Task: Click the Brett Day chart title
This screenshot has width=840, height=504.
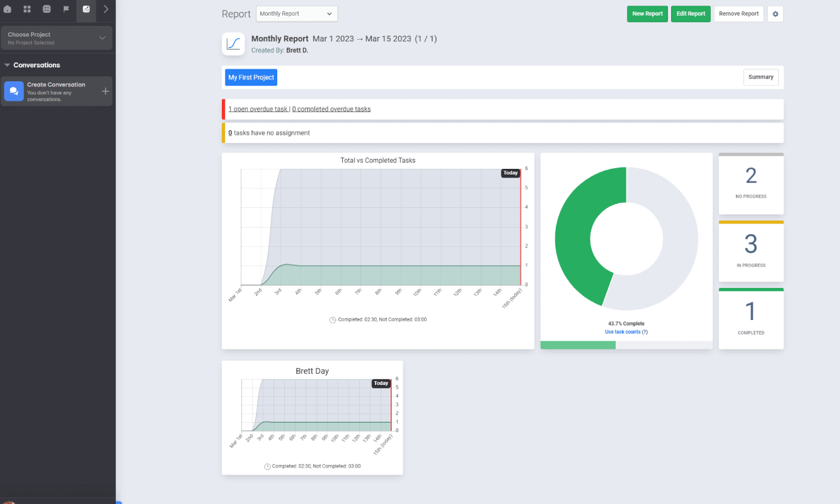Action: [x=313, y=372]
